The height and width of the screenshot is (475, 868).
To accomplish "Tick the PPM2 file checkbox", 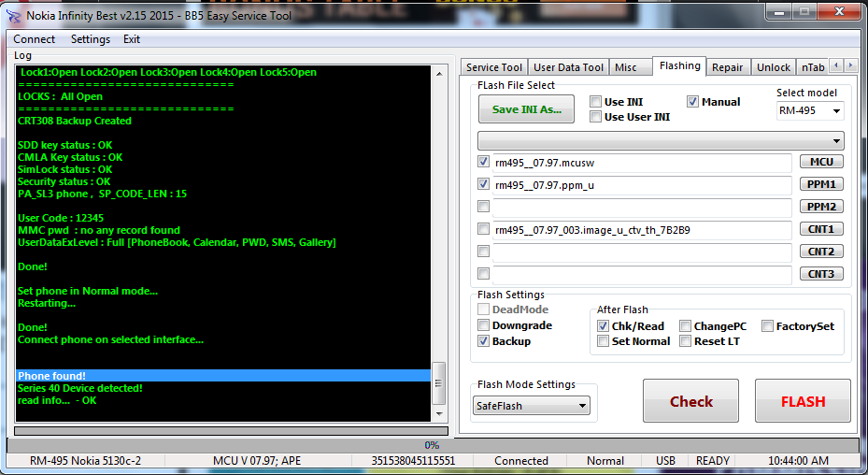I will click(483, 207).
